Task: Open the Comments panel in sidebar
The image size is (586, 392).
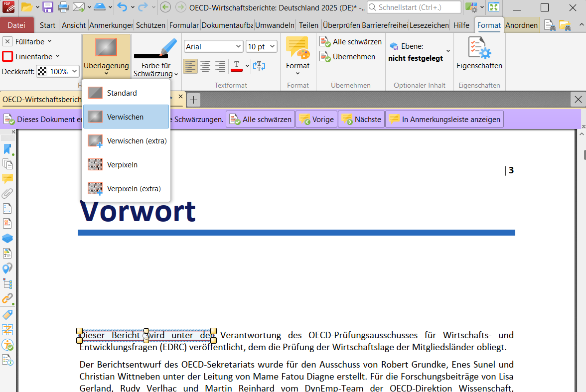Action: 7,178
